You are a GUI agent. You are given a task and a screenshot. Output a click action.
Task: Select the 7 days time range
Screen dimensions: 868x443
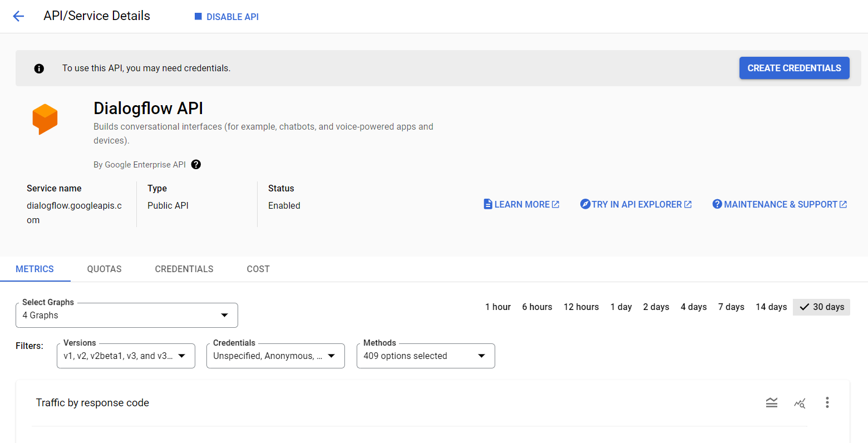point(731,307)
